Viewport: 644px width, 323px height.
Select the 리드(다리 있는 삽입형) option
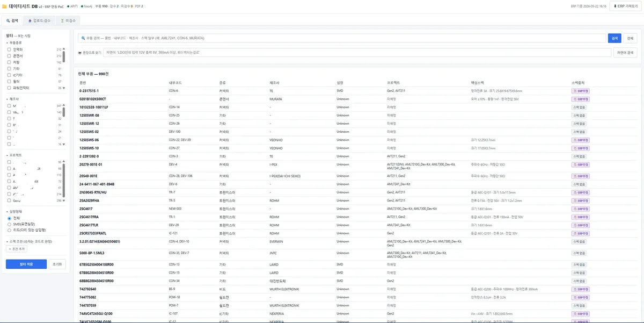tap(9, 230)
